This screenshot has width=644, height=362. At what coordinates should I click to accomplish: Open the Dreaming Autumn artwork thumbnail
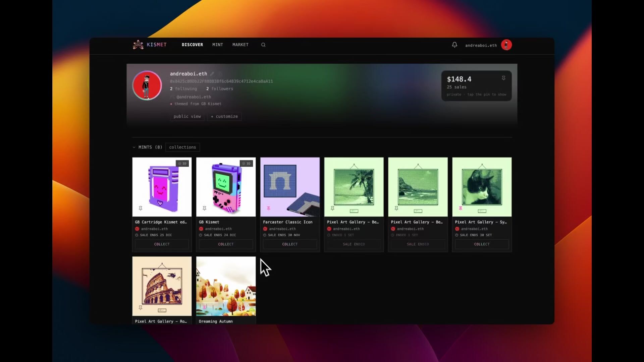point(226,286)
